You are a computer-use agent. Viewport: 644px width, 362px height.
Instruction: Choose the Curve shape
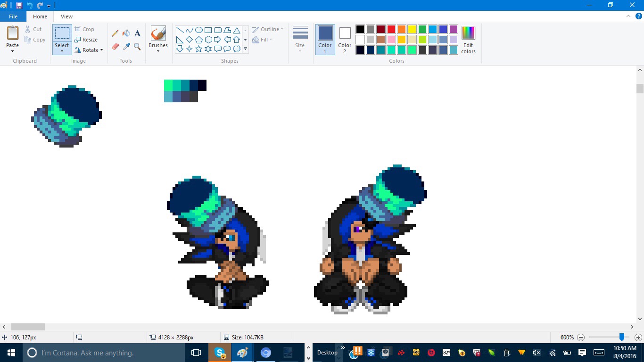(189, 30)
